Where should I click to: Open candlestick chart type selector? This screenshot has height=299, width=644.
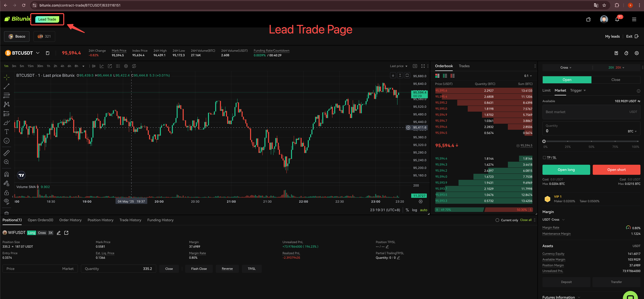pos(93,66)
